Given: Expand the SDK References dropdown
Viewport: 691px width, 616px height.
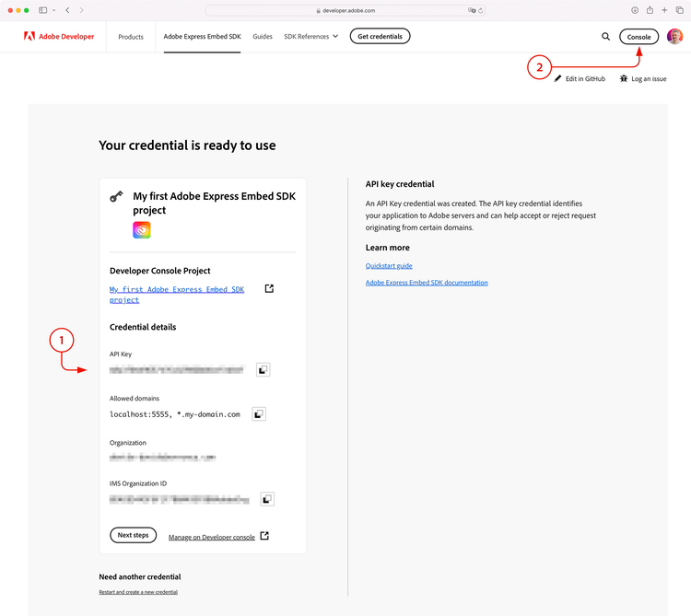Looking at the screenshot, I should coord(310,37).
